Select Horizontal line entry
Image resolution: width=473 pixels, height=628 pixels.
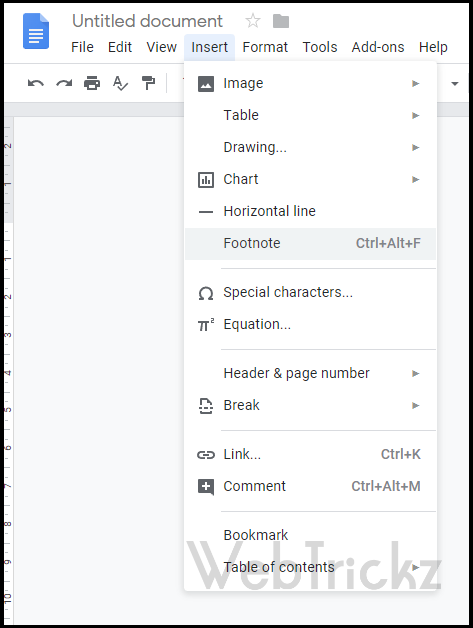point(310,211)
